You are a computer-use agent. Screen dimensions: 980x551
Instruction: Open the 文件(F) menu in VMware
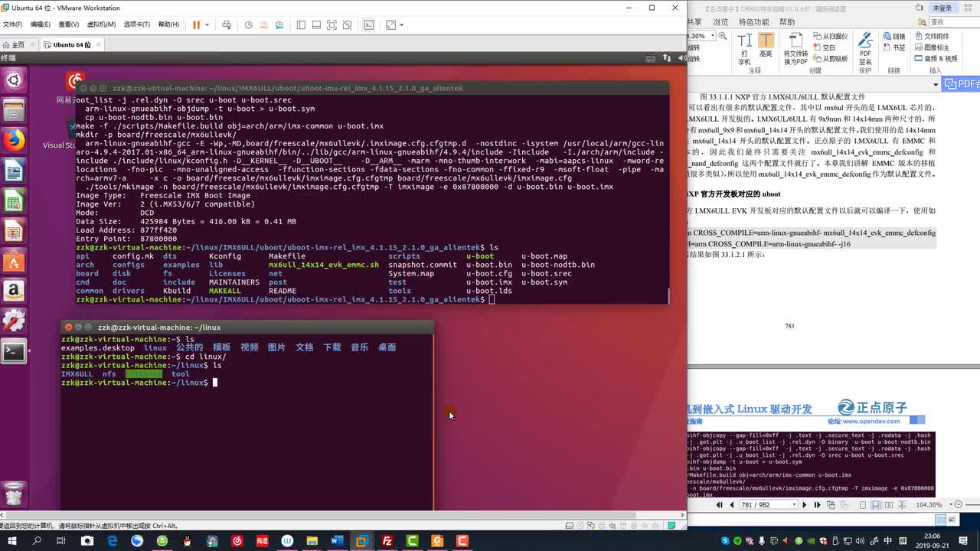coord(12,24)
